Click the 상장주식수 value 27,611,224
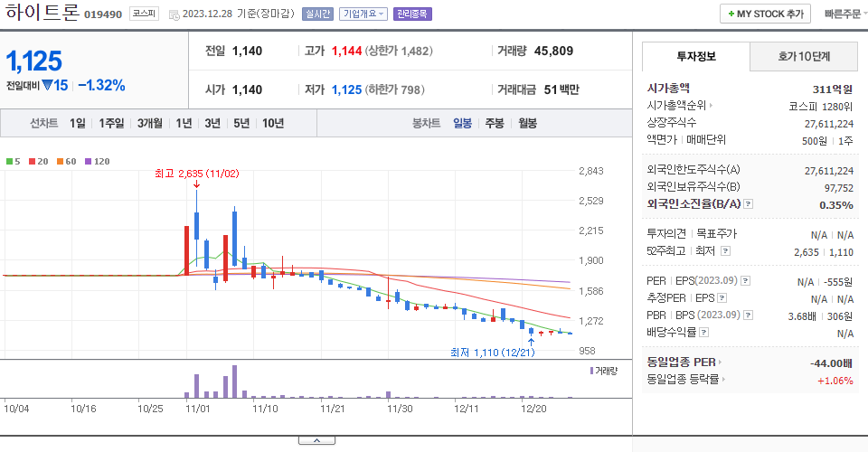The image size is (868, 452). (x=829, y=124)
